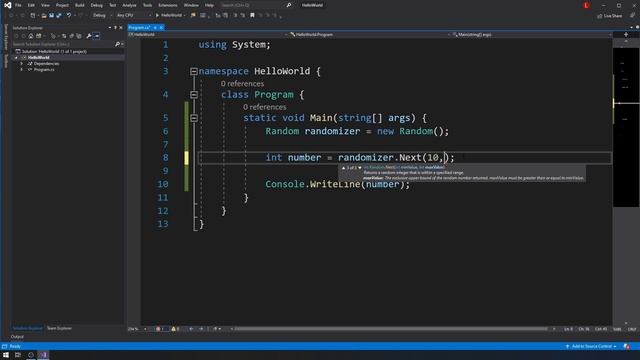This screenshot has height=360, width=640.
Task: Click the Search Solution Explorer field
Action: 68,44
